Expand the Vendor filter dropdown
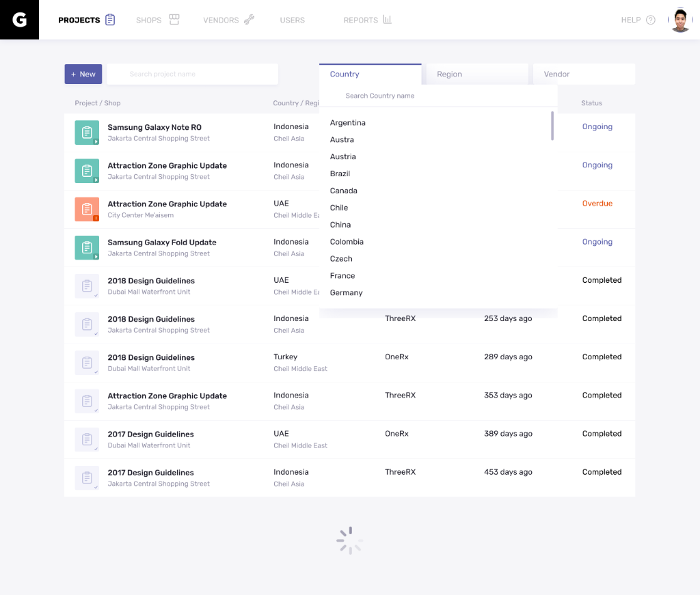The height and width of the screenshot is (595, 700). click(x=584, y=74)
